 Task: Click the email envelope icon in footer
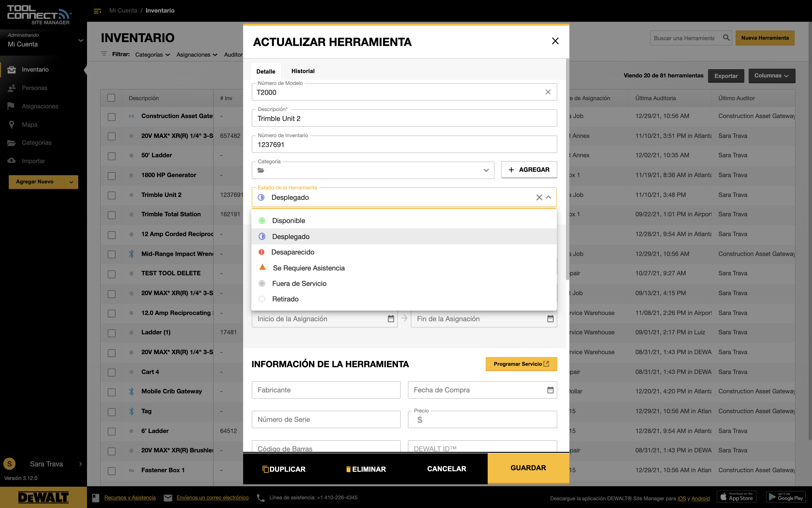168,498
